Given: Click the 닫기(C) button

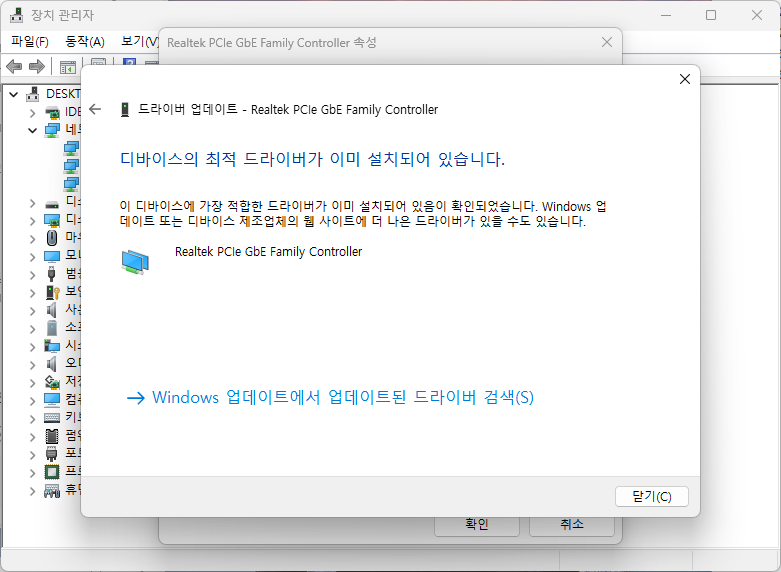Looking at the screenshot, I should pyautogui.click(x=651, y=496).
